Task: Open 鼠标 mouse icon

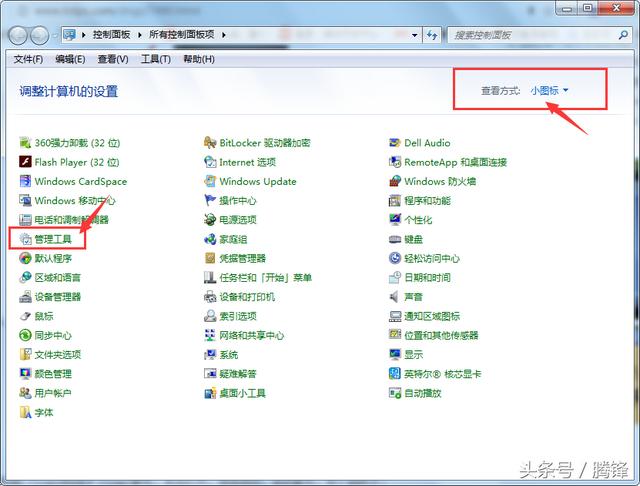Action: coord(25,316)
